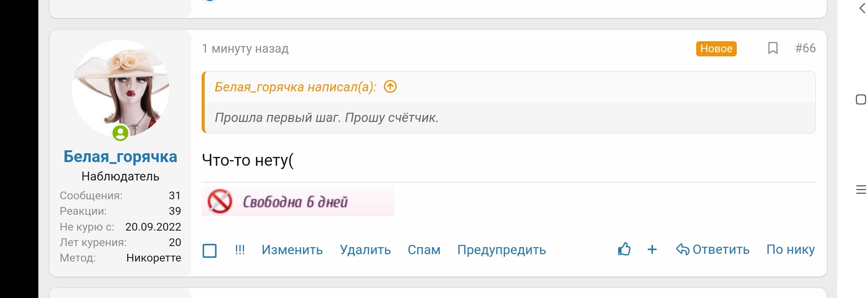Tap the Android home square button
Image resolution: width=868 pixels, height=298 pixels.
click(861, 99)
